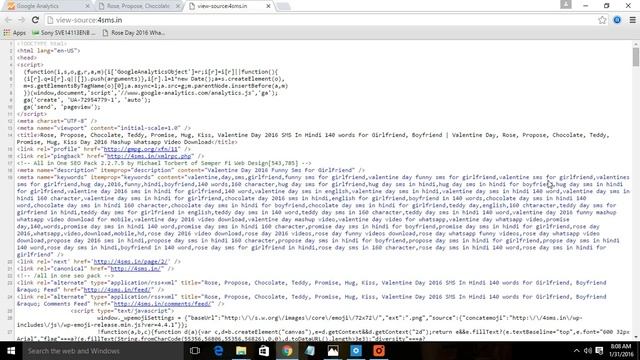The width and height of the screenshot is (640, 360).
Task: Open the Sony SVE14113EN bookmark
Action: pos(64,33)
